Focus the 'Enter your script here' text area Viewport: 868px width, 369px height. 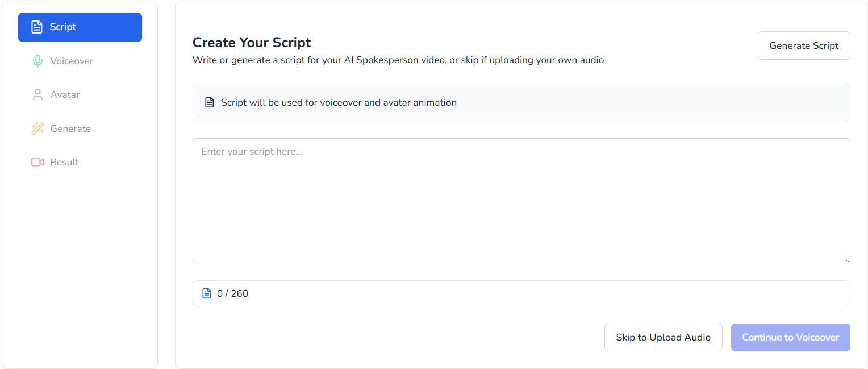click(x=521, y=200)
